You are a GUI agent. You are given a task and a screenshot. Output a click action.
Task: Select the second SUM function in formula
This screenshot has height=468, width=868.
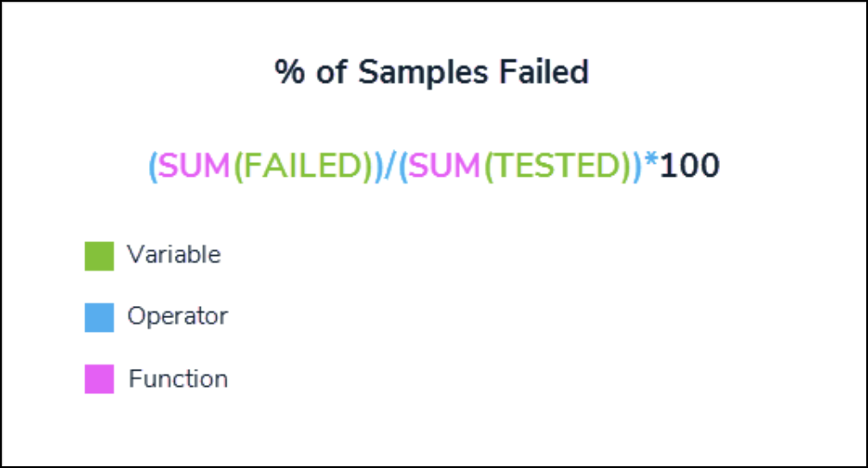pyautogui.click(x=444, y=165)
